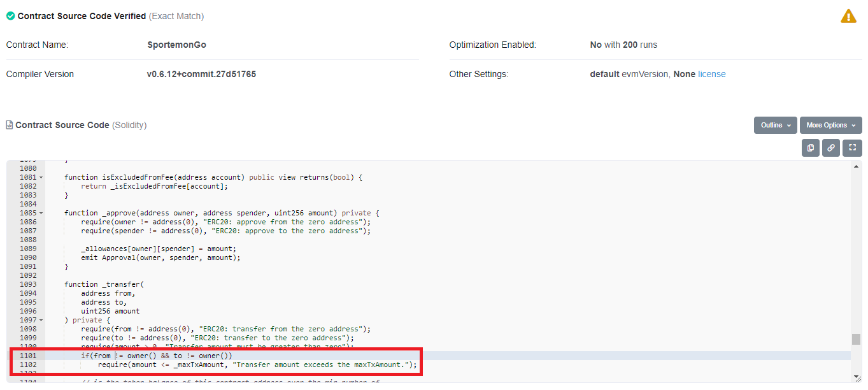Viewport: 868px width, 390px height.
Task: Click the file icon beside Contract Source Code
Action: click(10, 125)
